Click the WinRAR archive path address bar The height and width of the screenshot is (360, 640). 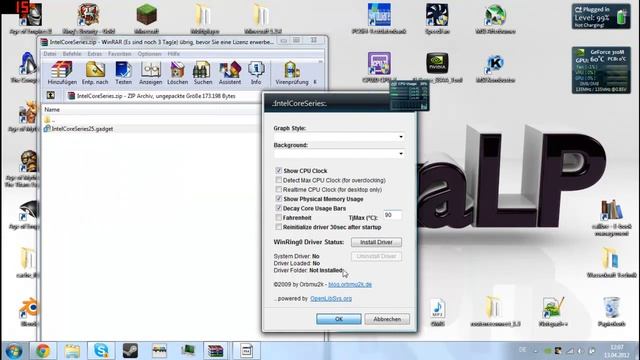[x=163, y=96]
